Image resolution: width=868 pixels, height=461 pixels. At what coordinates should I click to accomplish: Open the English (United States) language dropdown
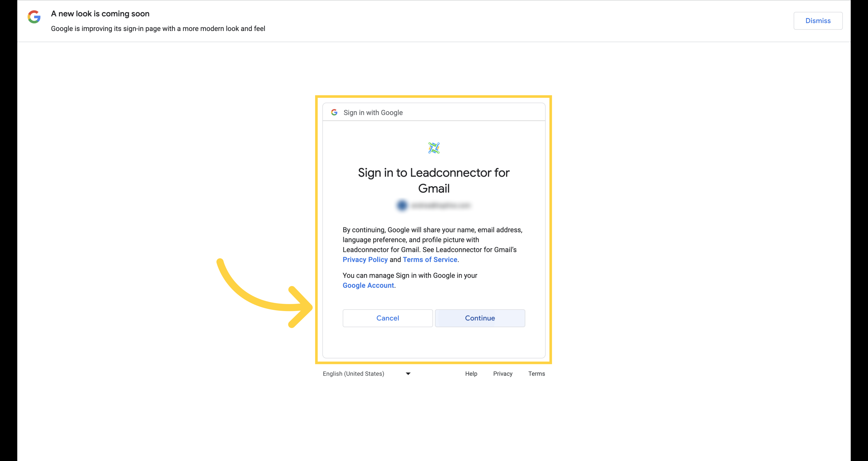[x=367, y=373]
